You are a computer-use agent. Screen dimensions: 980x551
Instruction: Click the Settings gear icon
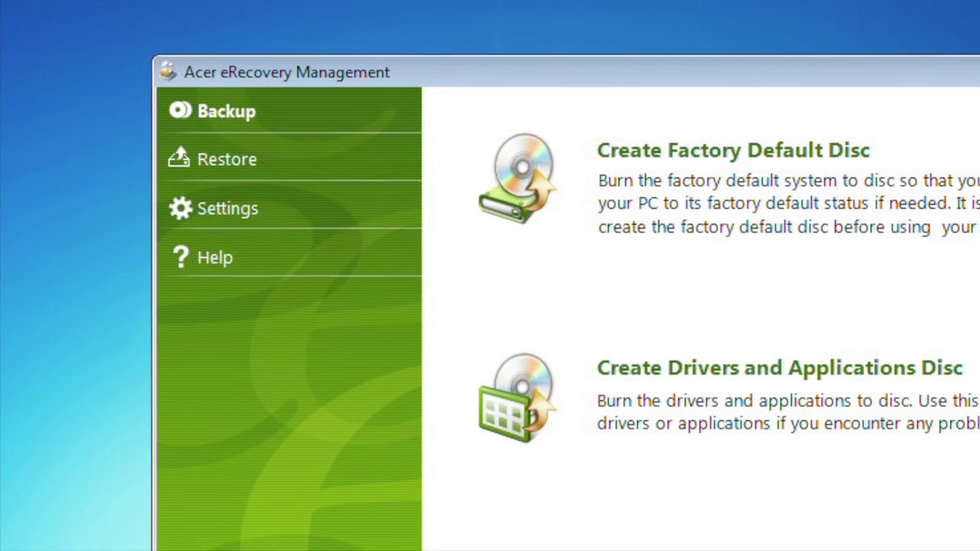[181, 208]
